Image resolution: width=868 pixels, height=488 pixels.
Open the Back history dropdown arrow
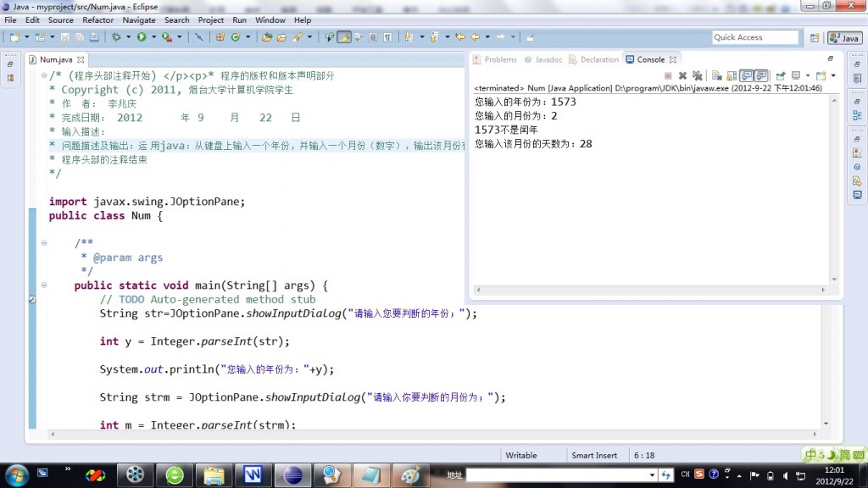pyautogui.click(x=487, y=37)
